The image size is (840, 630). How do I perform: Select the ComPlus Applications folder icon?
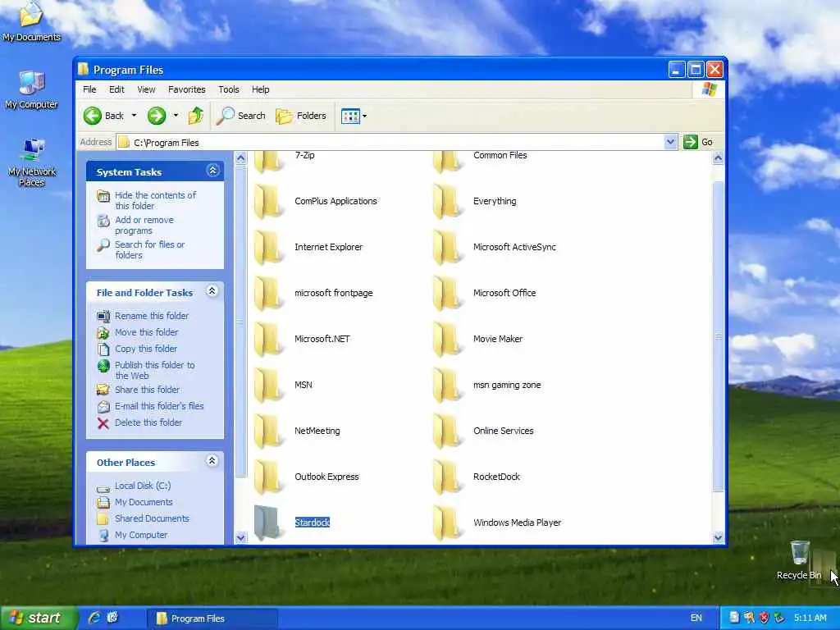point(268,202)
